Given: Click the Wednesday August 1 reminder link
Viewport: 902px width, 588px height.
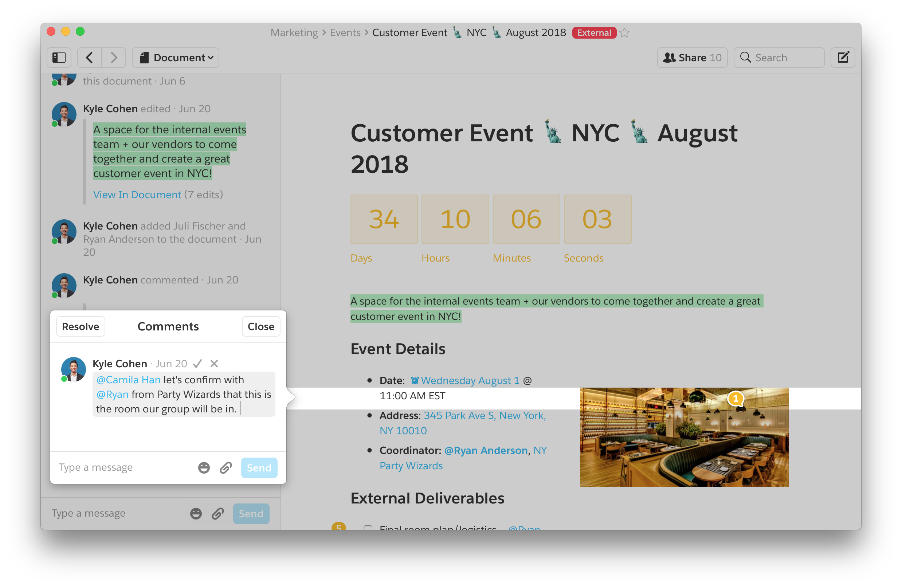Looking at the screenshot, I should click(x=470, y=380).
